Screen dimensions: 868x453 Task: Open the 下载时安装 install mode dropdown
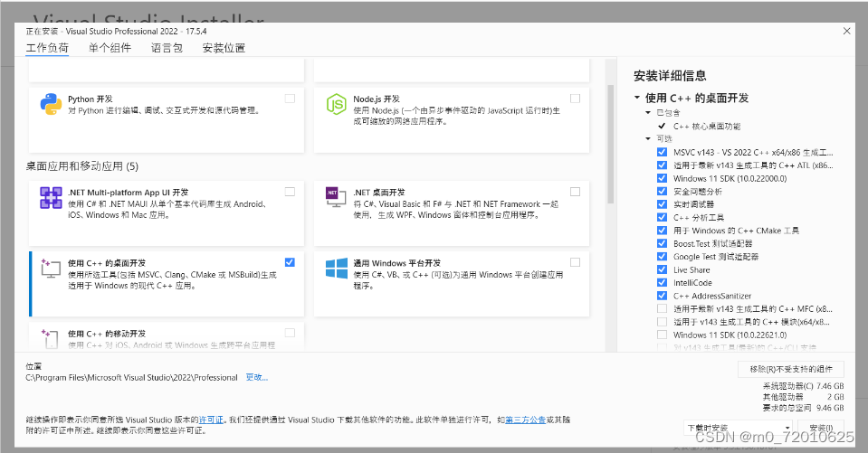(x=738, y=428)
